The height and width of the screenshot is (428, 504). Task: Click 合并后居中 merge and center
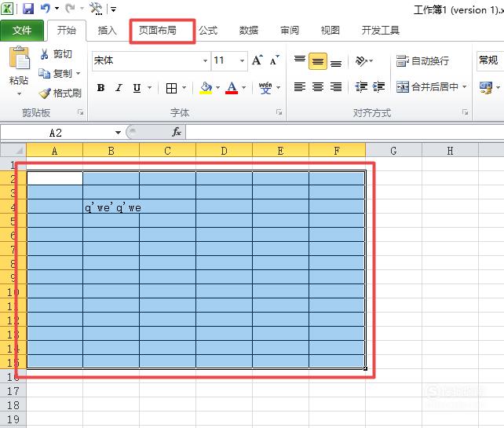point(427,87)
